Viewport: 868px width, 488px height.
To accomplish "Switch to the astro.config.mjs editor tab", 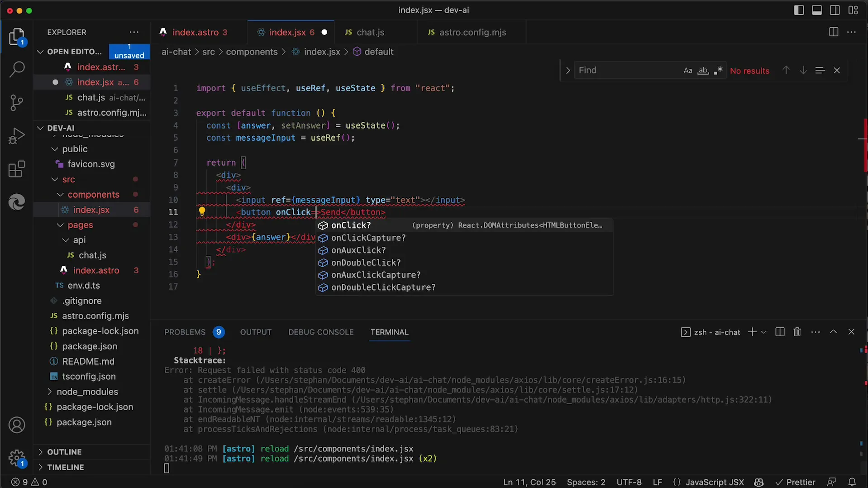I will pyautogui.click(x=472, y=32).
